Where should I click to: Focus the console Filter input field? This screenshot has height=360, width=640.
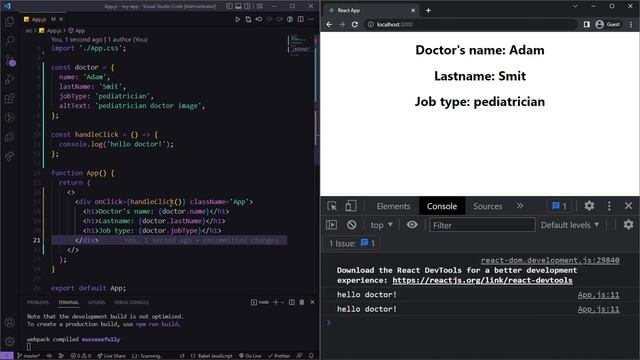482,225
